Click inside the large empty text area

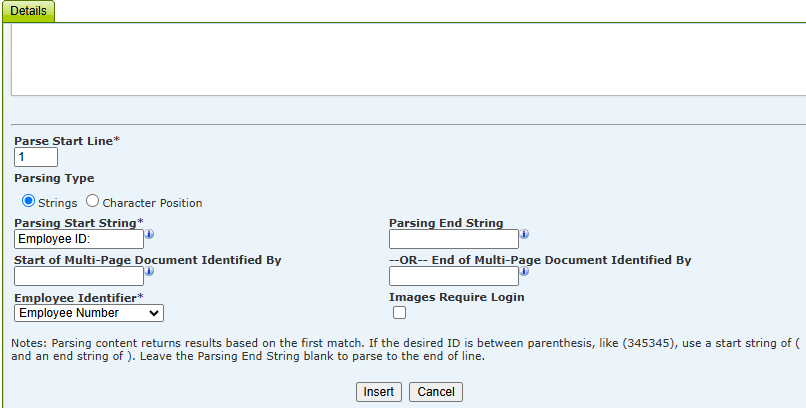tap(409, 59)
